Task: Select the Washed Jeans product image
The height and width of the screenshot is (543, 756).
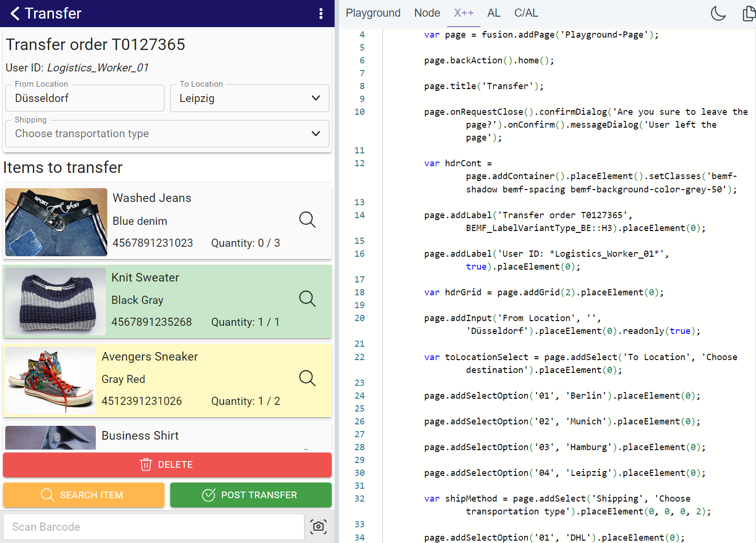Action: pyautogui.click(x=56, y=222)
